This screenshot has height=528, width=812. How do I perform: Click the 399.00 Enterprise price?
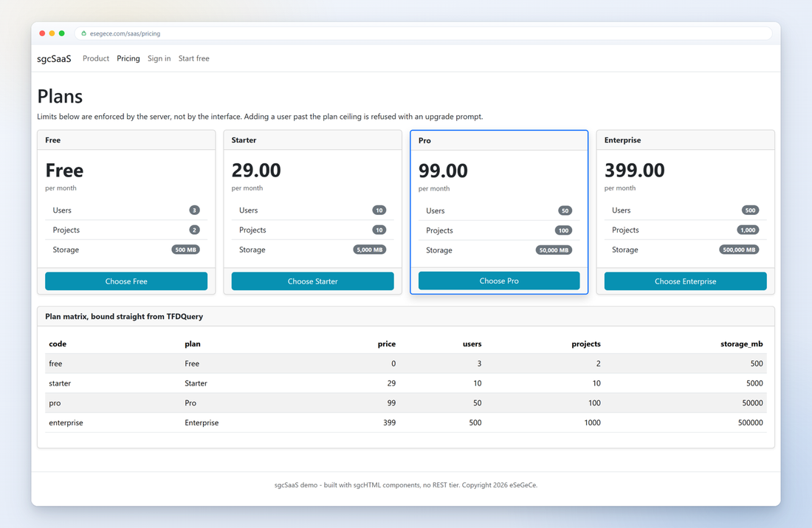click(x=635, y=170)
